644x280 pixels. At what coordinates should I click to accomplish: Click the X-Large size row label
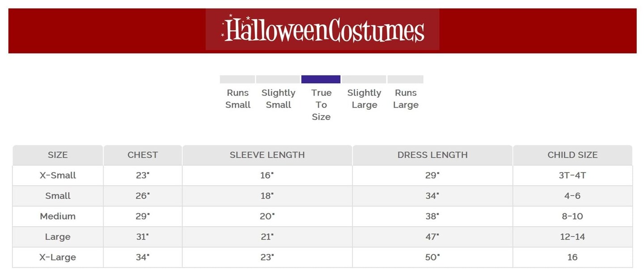58,258
